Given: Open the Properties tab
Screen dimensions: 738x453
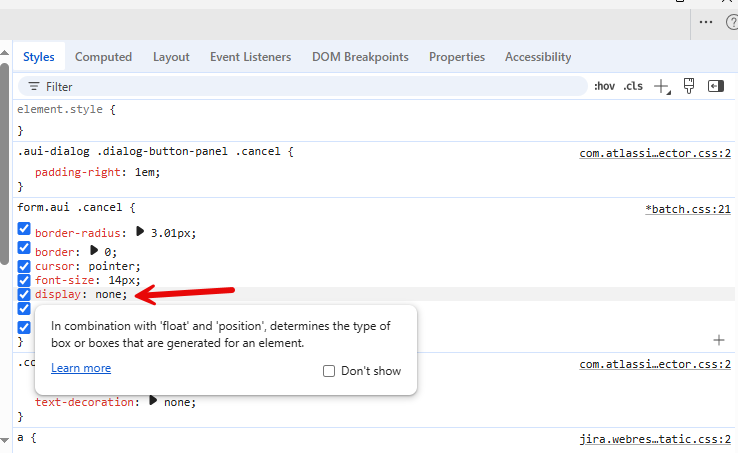Looking at the screenshot, I should (x=457, y=57).
